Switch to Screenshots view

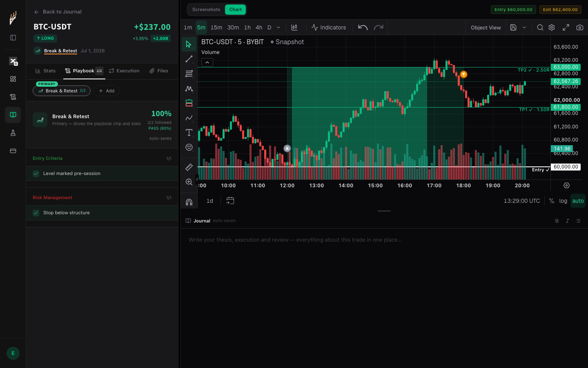[206, 9]
